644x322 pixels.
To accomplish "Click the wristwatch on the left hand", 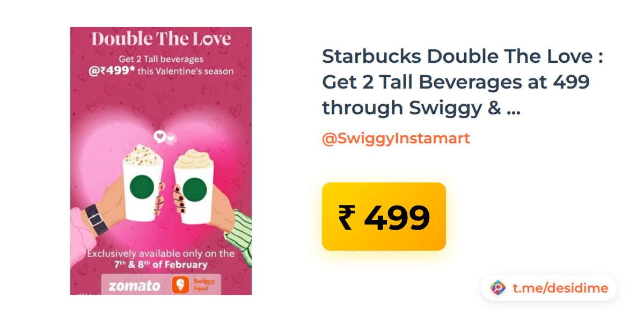I will 96,219.
